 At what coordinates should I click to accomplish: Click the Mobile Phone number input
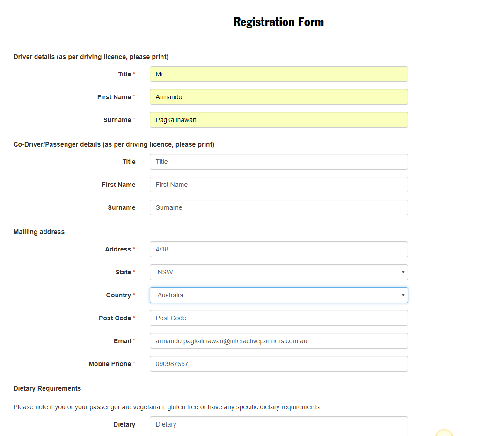[278, 364]
